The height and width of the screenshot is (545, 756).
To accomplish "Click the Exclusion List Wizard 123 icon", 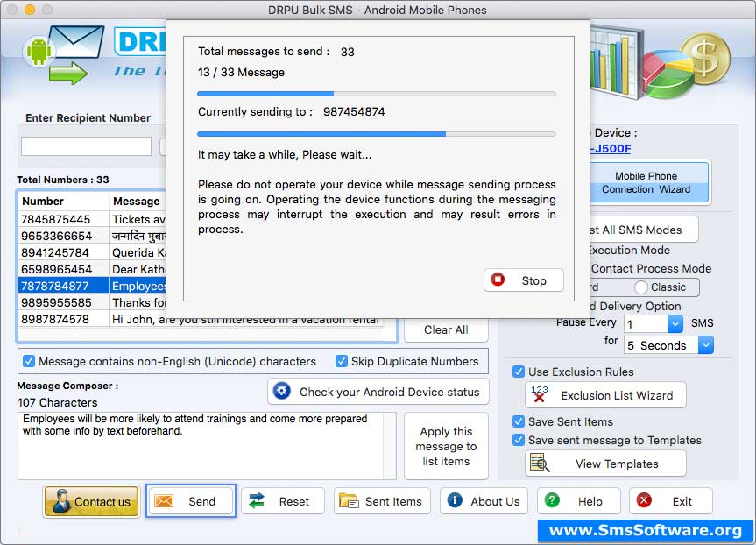I will point(540,394).
